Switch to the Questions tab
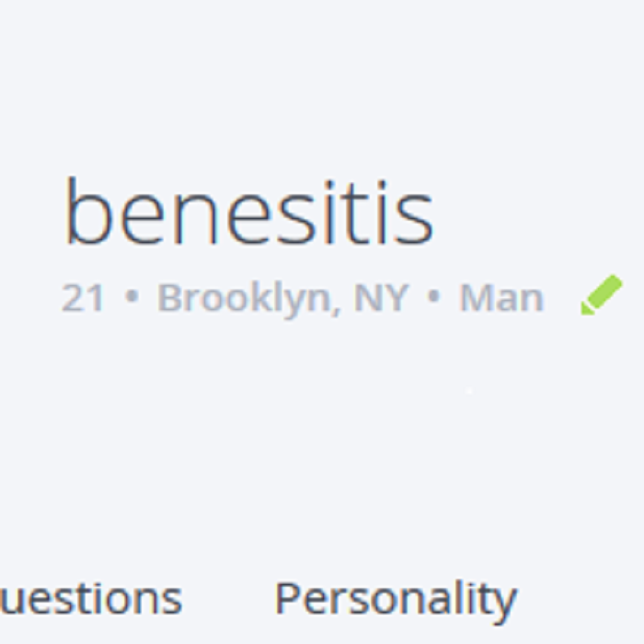The height and width of the screenshot is (644, 644). click(x=91, y=600)
